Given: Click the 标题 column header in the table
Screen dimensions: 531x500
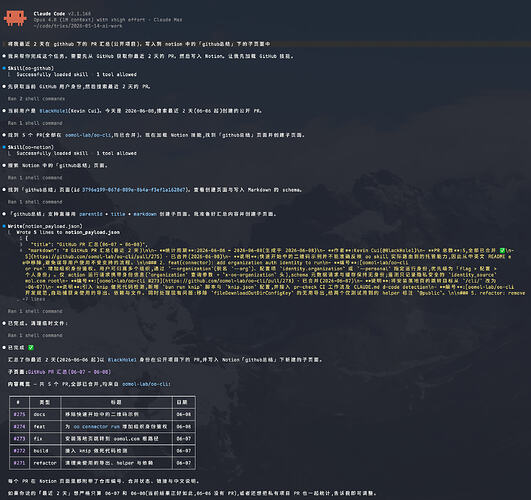Looking at the screenshot, I should pos(116,402).
